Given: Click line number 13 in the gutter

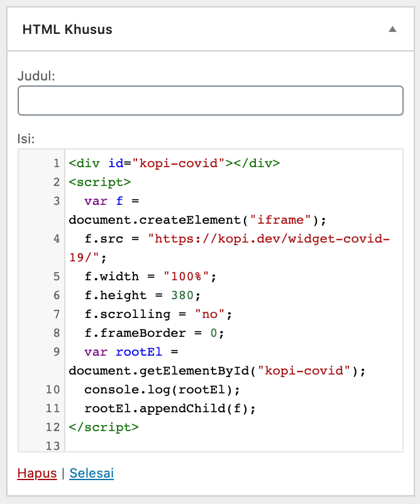Looking at the screenshot, I should pyautogui.click(x=53, y=446).
